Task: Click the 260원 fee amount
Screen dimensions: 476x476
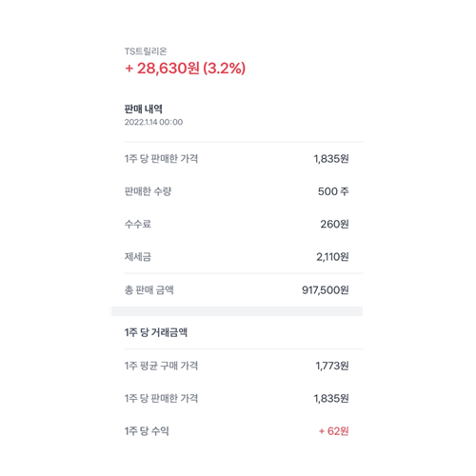Action: (x=334, y=224)
